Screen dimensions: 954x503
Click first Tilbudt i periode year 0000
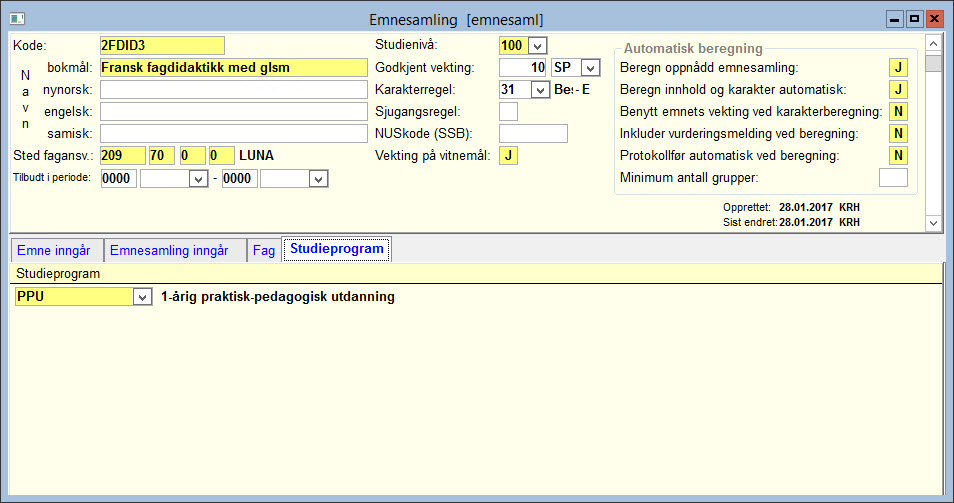(119, 179)
